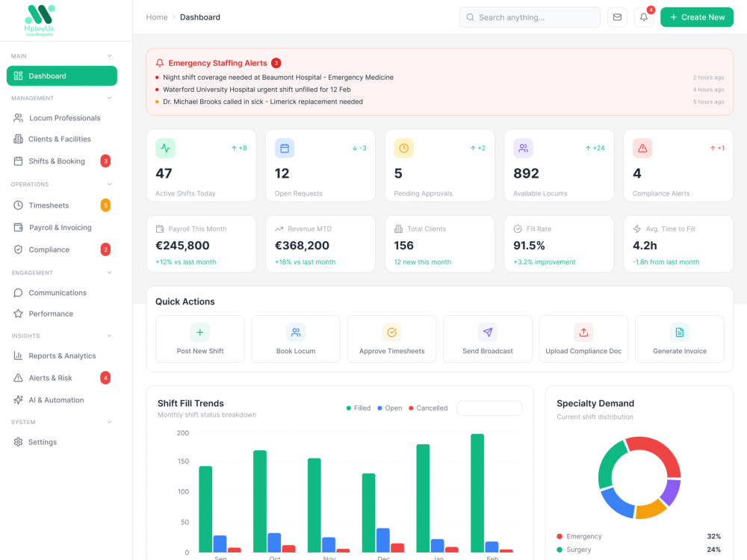
Task: Click the red badge on Emergency Staffing Alerts
Action: (x=276, y=63)
